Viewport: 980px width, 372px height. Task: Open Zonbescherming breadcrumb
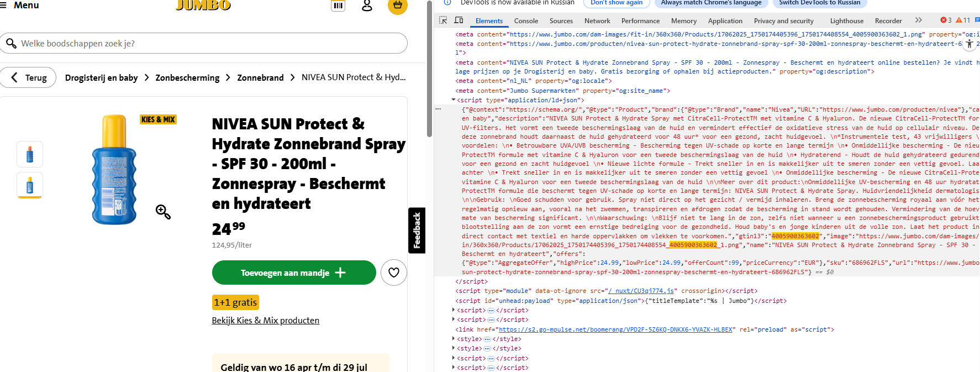pyautogui.click(x=187, y=77)
